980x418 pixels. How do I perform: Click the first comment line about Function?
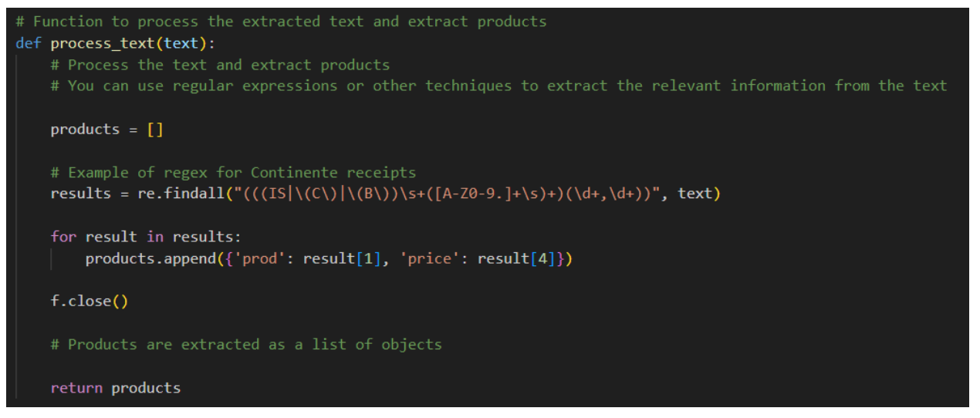coord(281,22)
